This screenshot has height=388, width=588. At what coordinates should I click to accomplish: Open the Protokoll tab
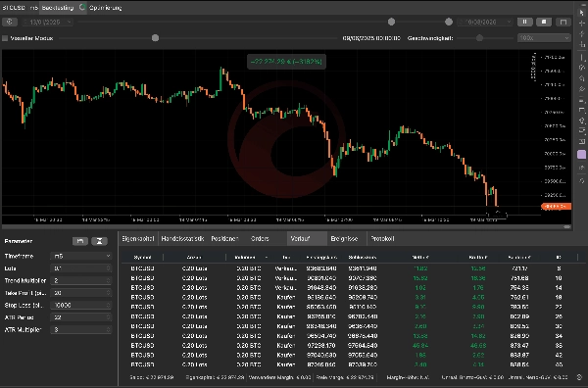tap(382, 238)
